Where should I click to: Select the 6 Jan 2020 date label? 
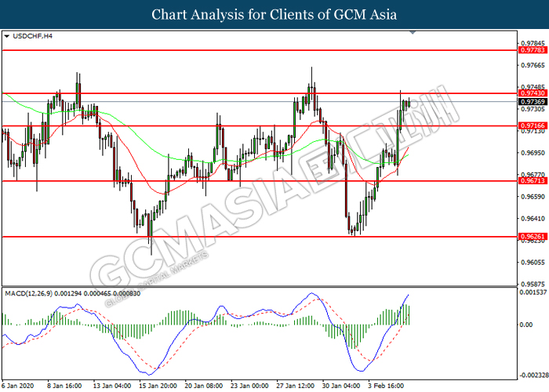point(20,386)
